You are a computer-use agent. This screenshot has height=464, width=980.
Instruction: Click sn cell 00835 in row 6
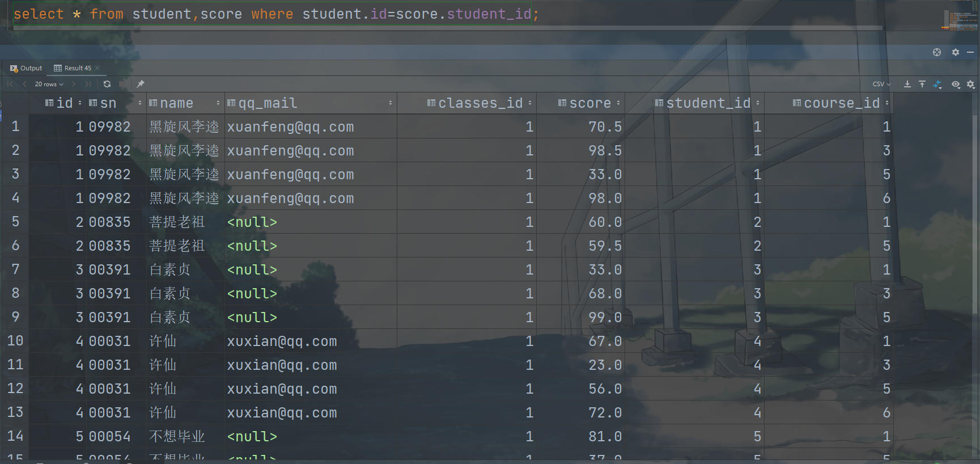pyautogui.click(x=116, y=246)
